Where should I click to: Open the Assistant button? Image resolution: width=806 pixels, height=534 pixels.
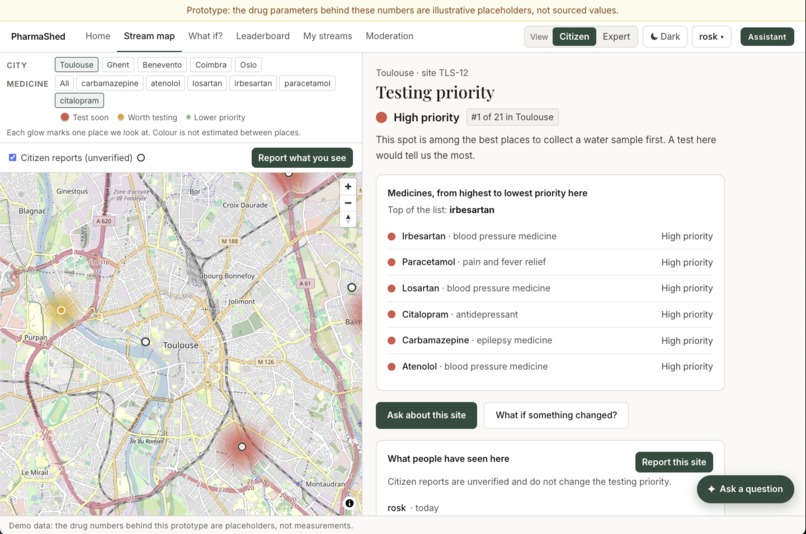767,36
